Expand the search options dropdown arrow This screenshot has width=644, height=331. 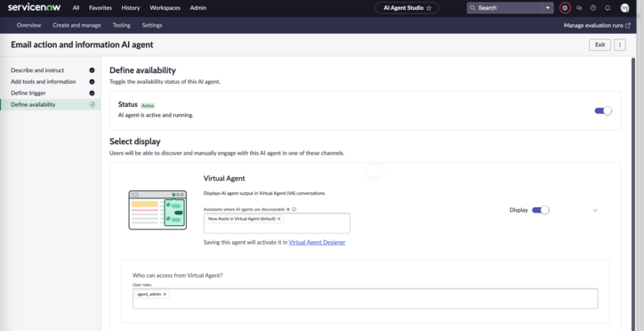coord(547,8)
